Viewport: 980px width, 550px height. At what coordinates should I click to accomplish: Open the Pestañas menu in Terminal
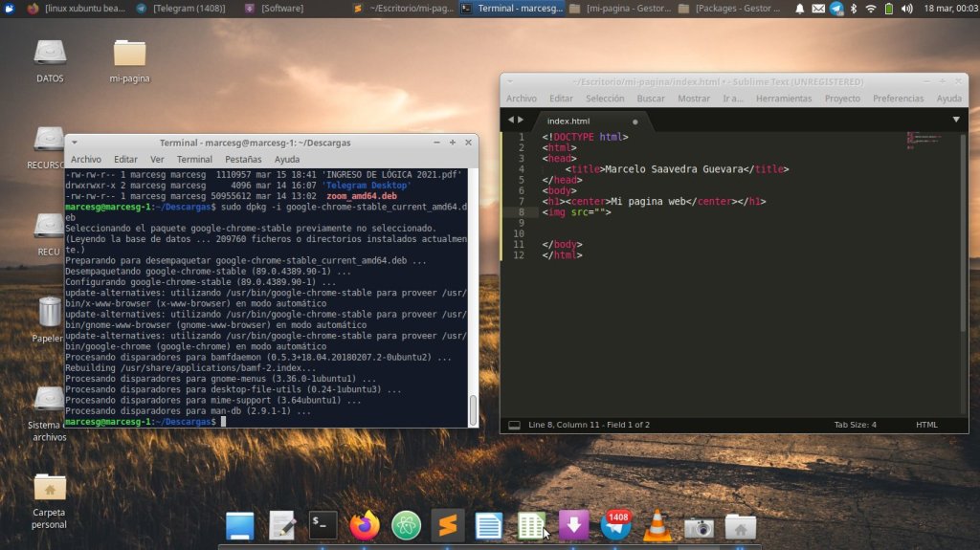tap(243, 159)
